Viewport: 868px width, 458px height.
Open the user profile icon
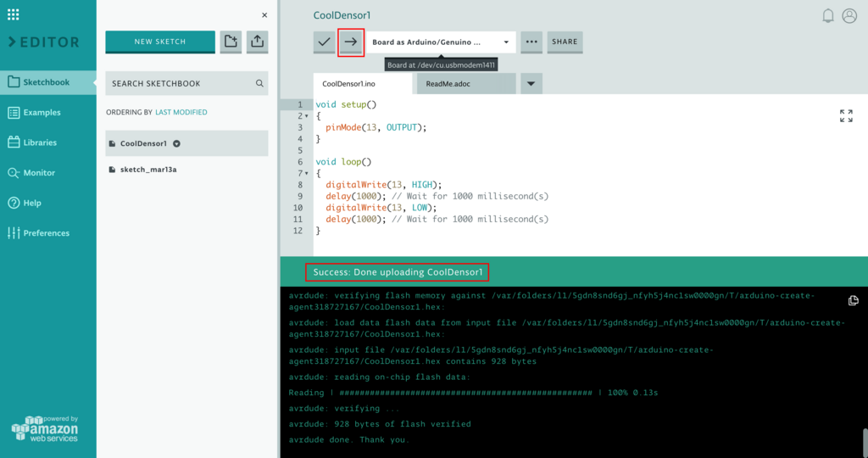click(x=849, y=15)
